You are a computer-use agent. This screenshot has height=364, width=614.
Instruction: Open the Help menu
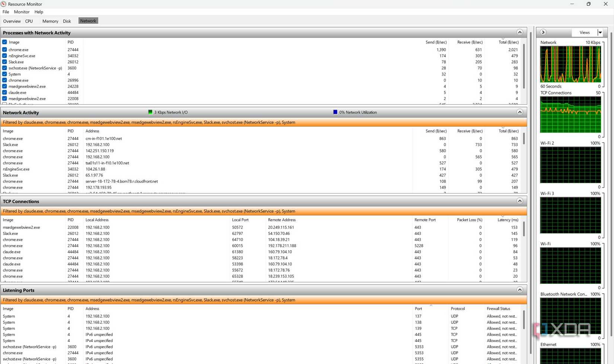point(39,12)
